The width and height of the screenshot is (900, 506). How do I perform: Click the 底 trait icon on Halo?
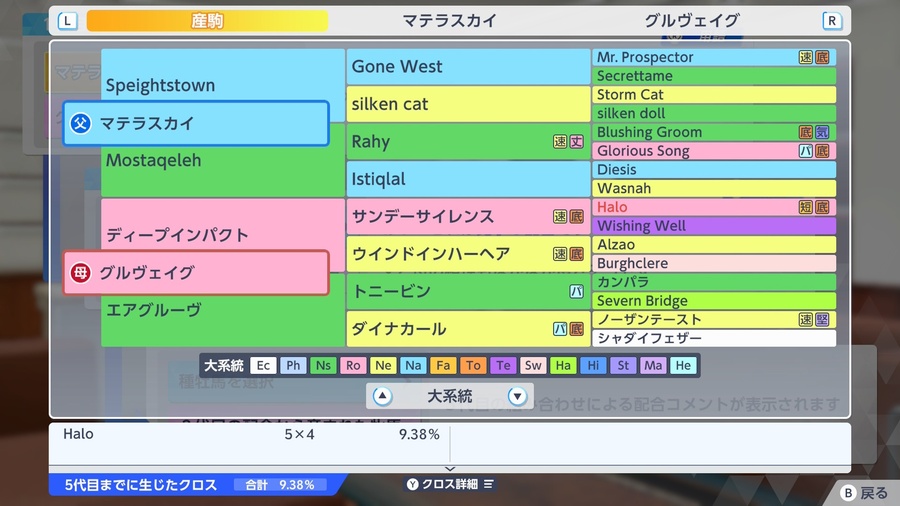point(822,207)
